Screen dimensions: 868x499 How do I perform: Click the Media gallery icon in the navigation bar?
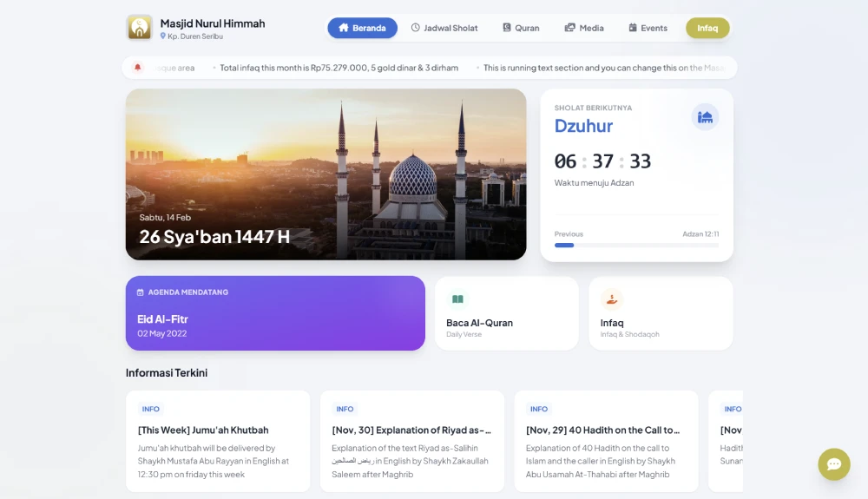pyautogui.click(x=569, y=28)
